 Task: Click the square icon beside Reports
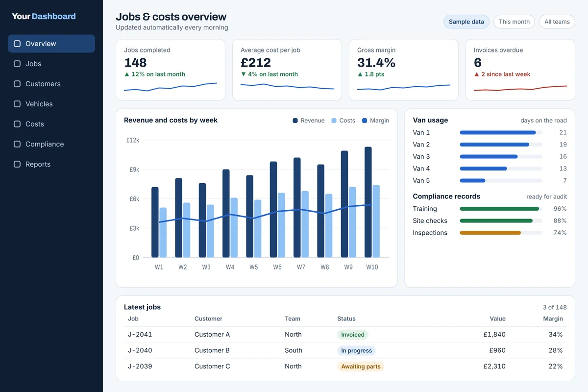coord(17,164)
